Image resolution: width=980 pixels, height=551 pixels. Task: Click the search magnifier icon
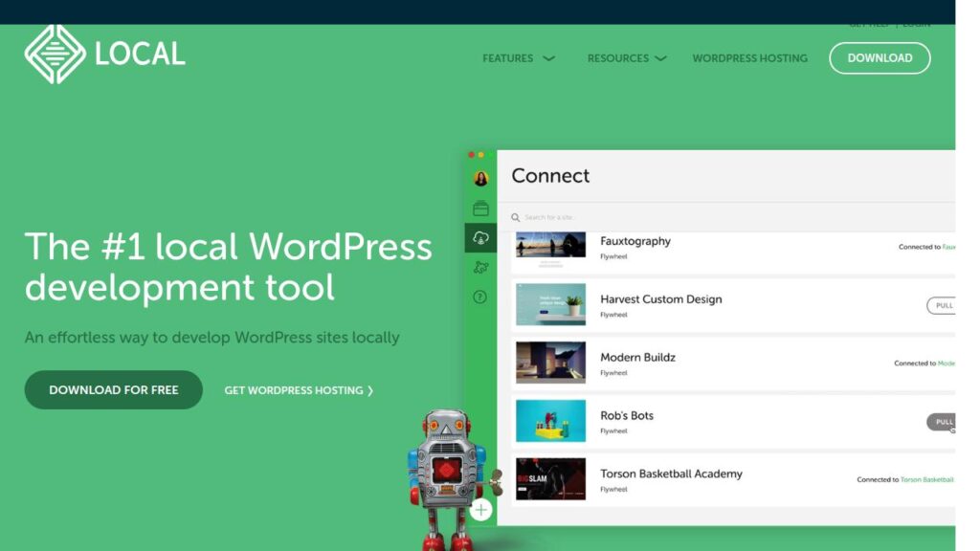click(516, 218)
